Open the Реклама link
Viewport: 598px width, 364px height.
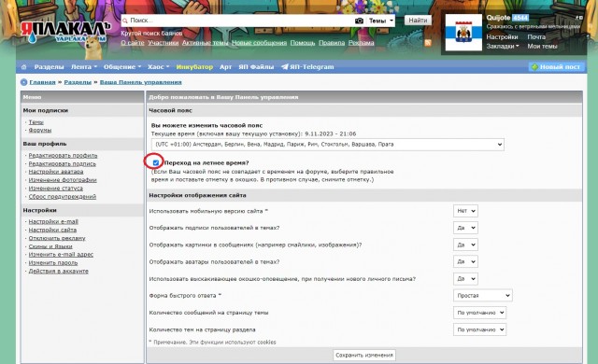[x=361, y=43]
